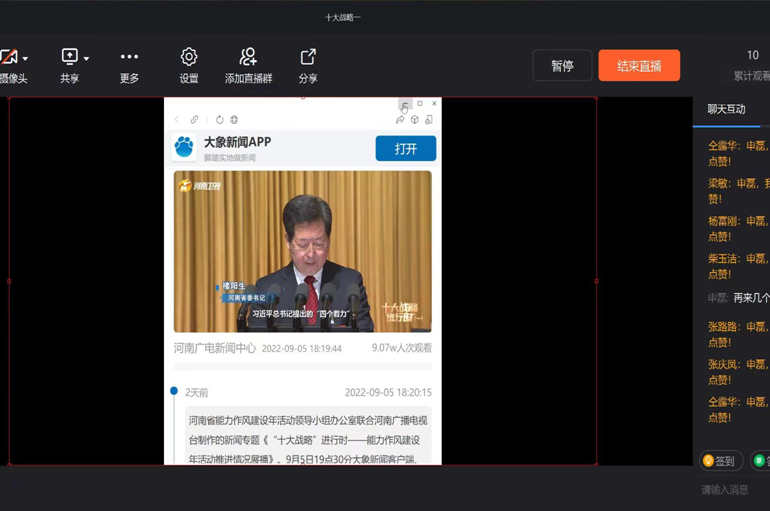Open the More (更多) menu
Image resolution: width=770 pixels, height=511 pixels.
point(129,58)
